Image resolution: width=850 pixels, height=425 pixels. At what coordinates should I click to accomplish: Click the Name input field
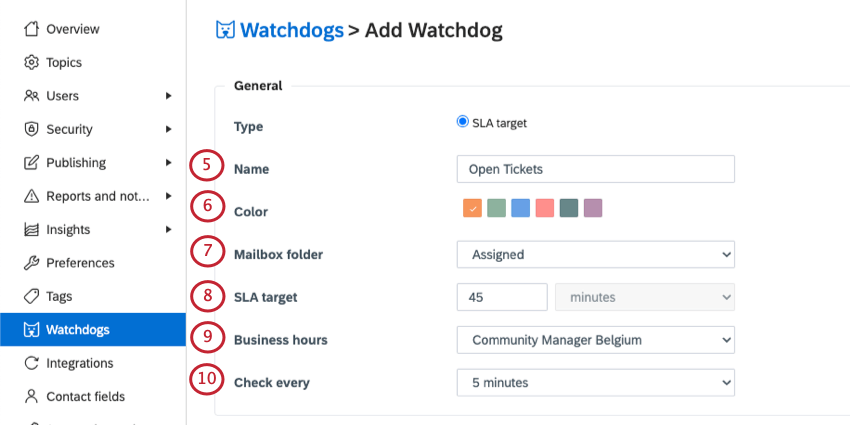coord(596,169)
